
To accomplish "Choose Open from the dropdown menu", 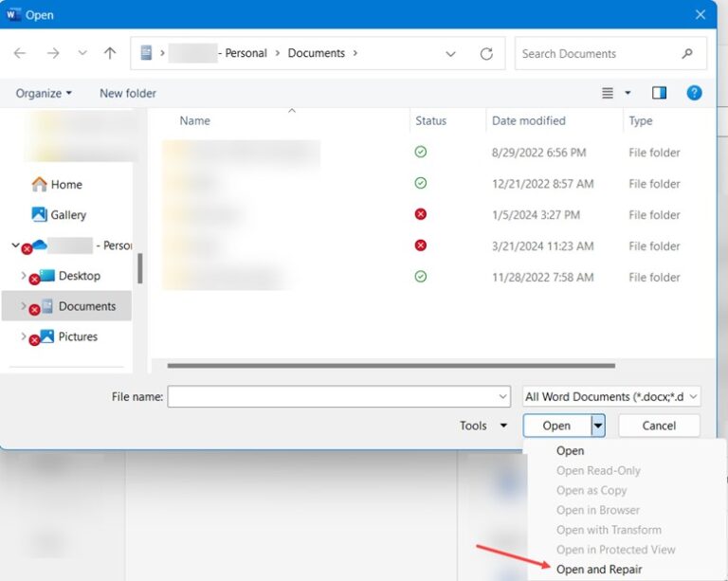I will [570, 450].
